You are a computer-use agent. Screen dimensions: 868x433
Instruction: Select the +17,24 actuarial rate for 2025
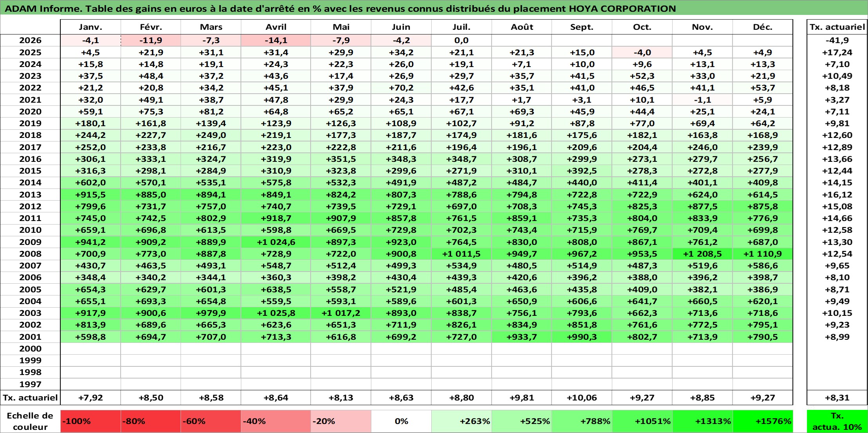click(837, 53)
